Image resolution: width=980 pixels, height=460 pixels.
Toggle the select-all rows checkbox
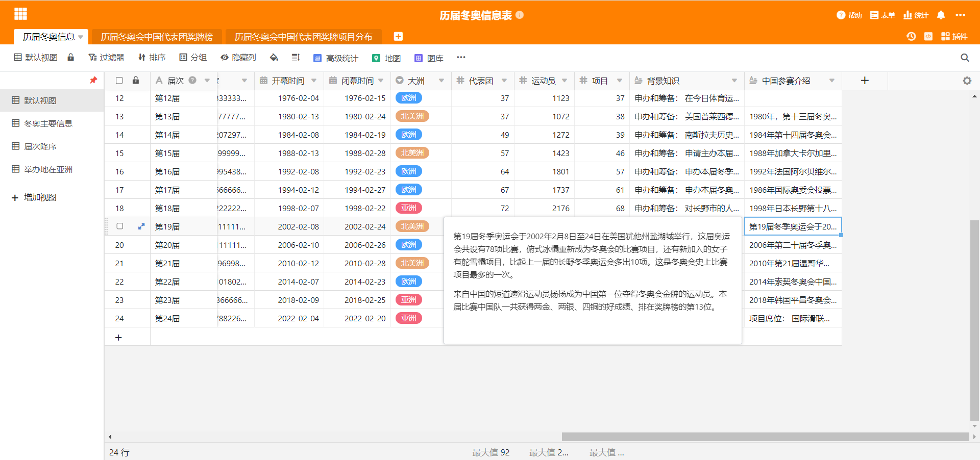pos(119,81)
